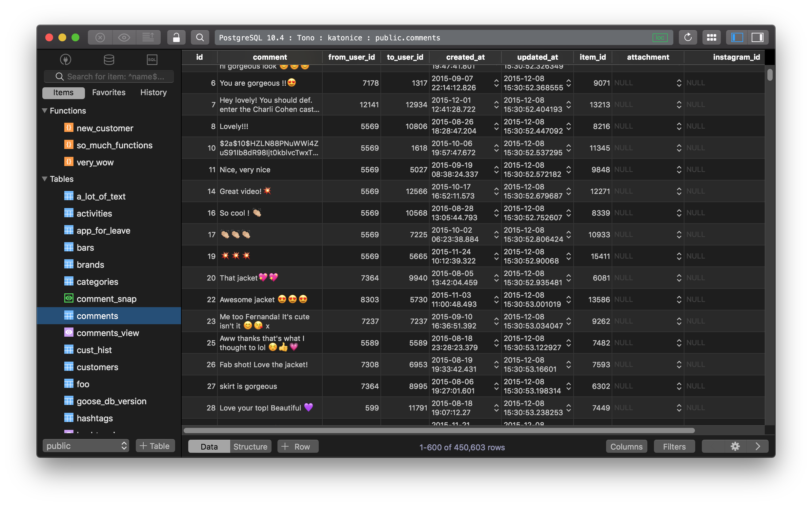
Task: Toggle visibility on comments_view item
Action: coord(67,332)
